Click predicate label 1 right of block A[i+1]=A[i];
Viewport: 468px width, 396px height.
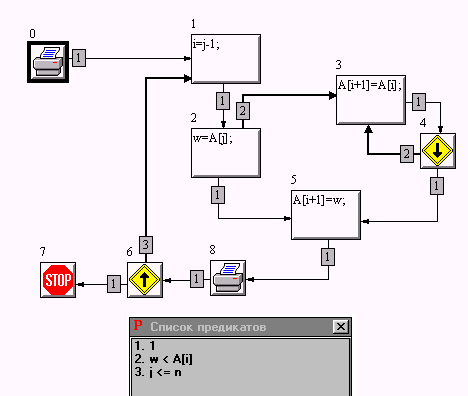pyautogui.click(x=419, y=102)
